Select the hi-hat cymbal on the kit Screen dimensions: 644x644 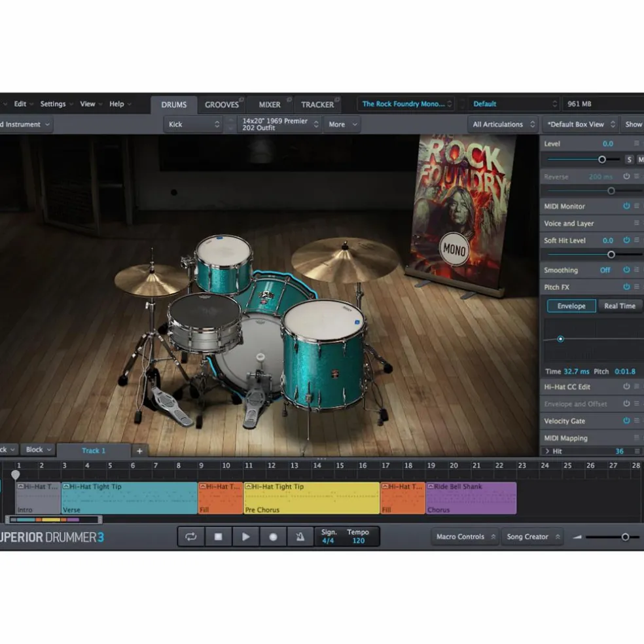tap(151, 279)
